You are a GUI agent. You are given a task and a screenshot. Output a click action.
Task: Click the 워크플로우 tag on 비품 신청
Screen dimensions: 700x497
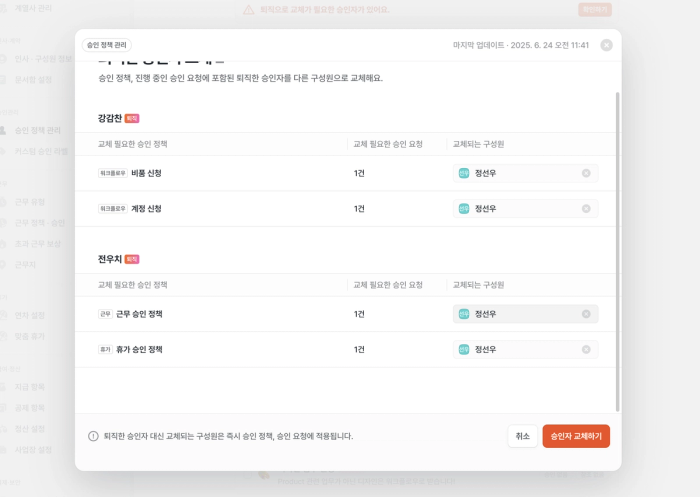pos(113,173)
